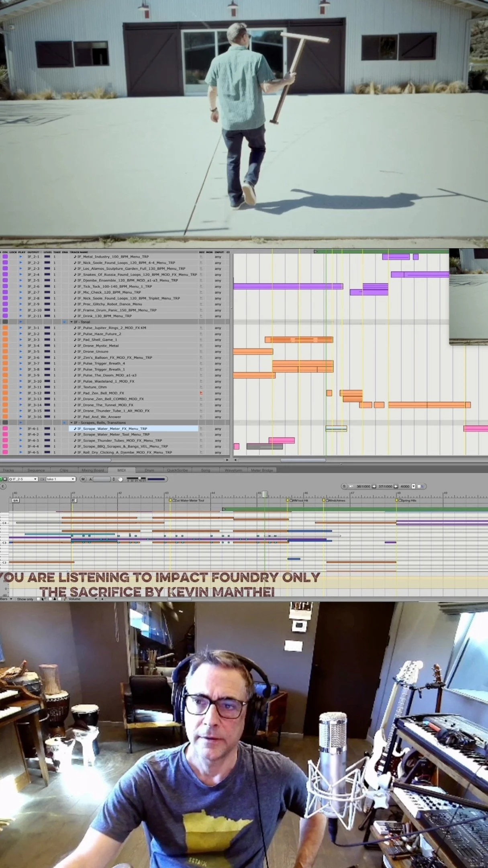Select the track IF_Texture_Ohm
The height and width of the screenshot is (868, 488).
coord(92,387)
